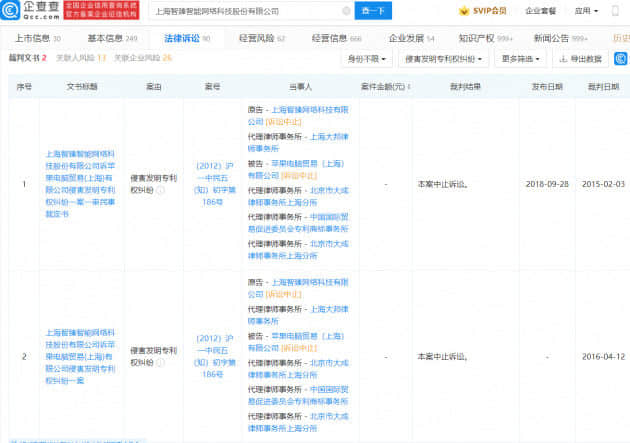
Task: Select the 法律诉讼 tab
Action: (x=187, y=38)
